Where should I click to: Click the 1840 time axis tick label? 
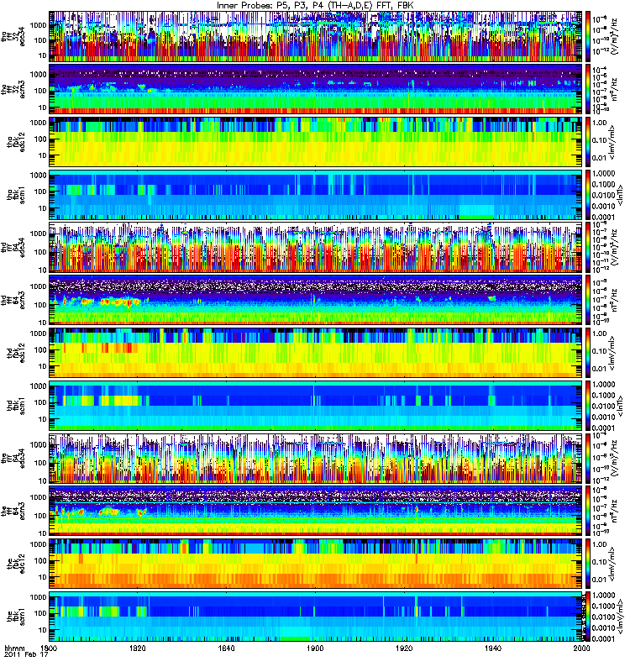(x=226, y=648)
